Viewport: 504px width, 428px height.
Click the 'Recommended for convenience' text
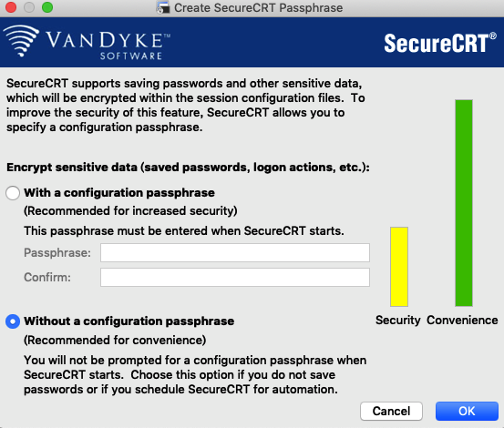click(x=115, y=340)
